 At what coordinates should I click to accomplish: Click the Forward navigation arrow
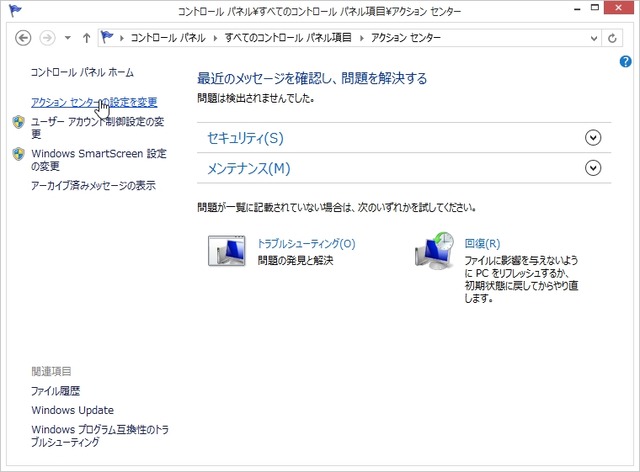pos(47,38)
